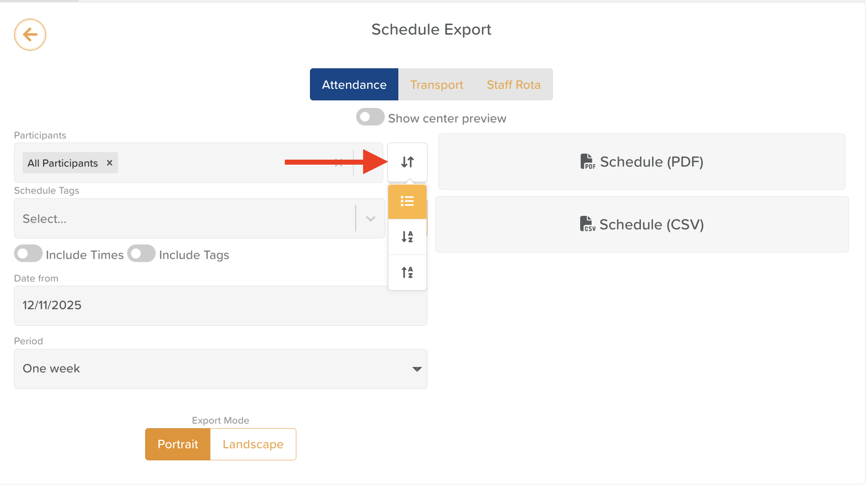Choose the ascending A-Z sort icon

(x=407, y=273)
